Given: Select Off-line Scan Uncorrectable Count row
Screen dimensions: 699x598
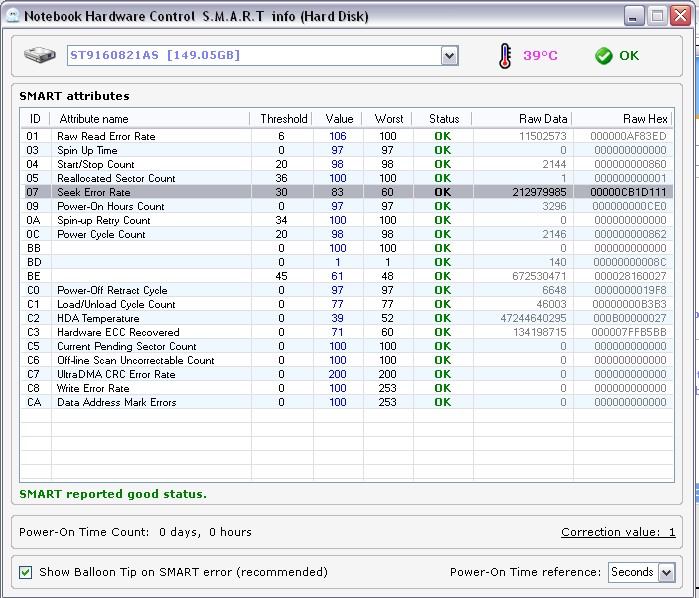Looking at the screenshot, I should 347,360.
